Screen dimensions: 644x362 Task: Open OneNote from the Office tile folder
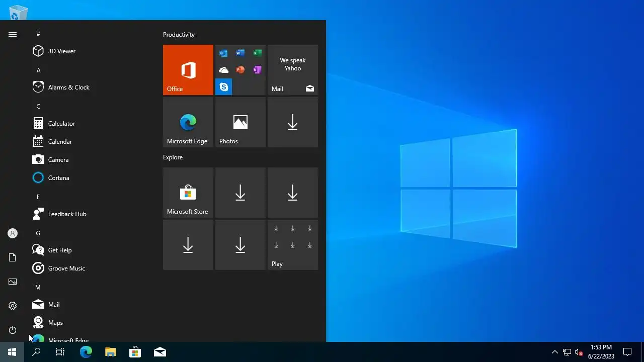[257, 70]
